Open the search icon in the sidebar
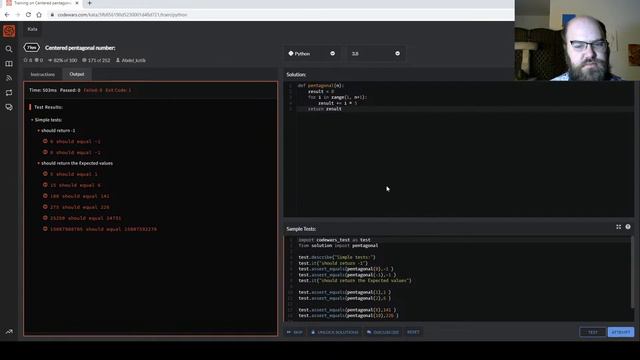The height and width of the screenshot is (360, 640). [x=9, y=49]
